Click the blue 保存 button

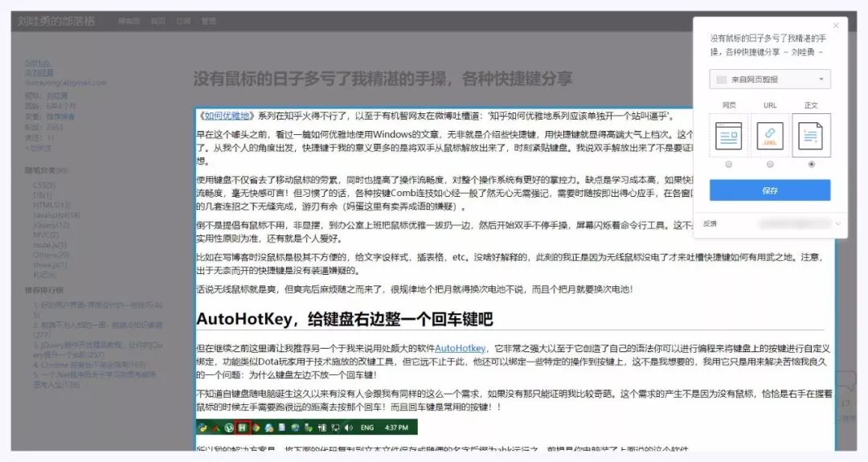(770, 190)
